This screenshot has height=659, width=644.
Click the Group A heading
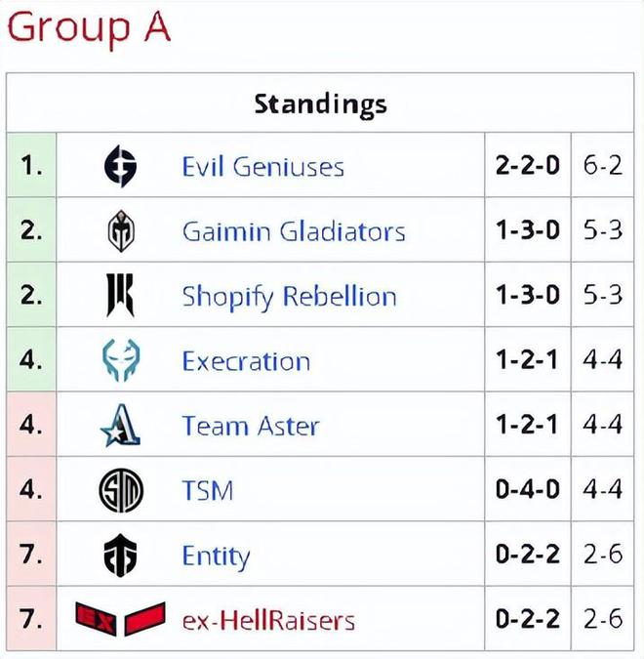[x=89, y=28]
